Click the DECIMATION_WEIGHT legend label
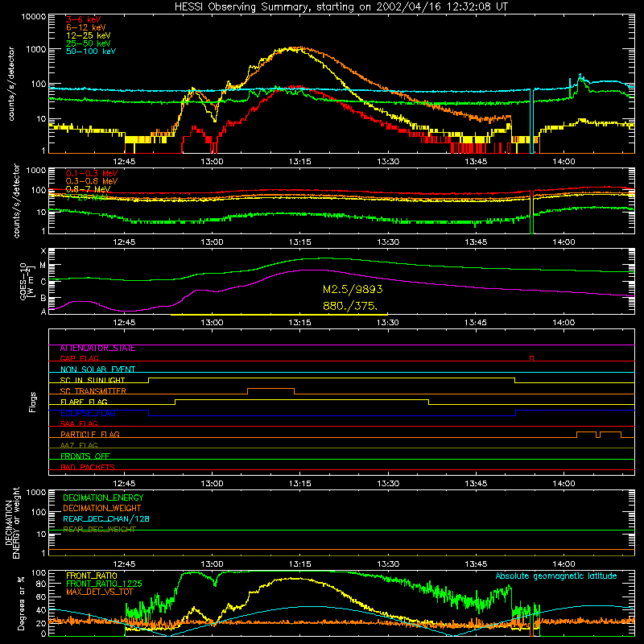The width and height of the screenshot is (644, 644). pyautogui.click(x=102, y=509)
